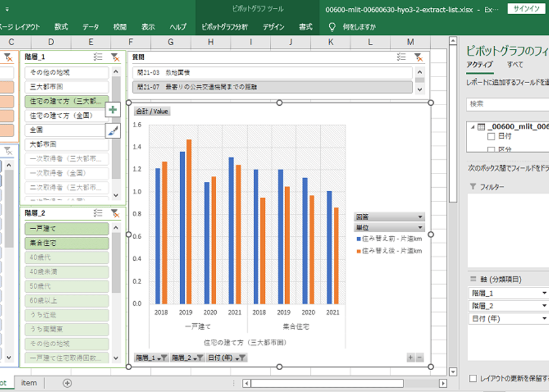The height and width of the screenshot is (392, 549).
Task: Open 階層_1 chart axis filter button
Action: [x=152, y=358]
